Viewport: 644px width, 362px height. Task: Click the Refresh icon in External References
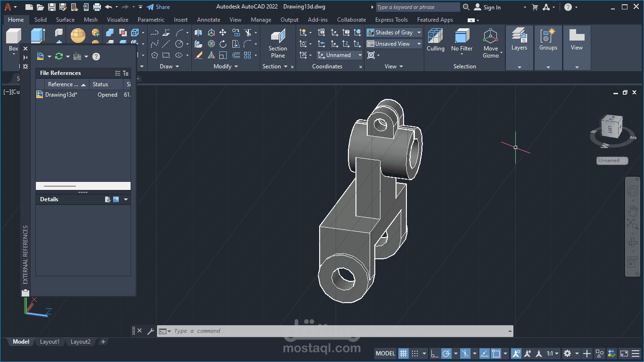coord(59,57)
